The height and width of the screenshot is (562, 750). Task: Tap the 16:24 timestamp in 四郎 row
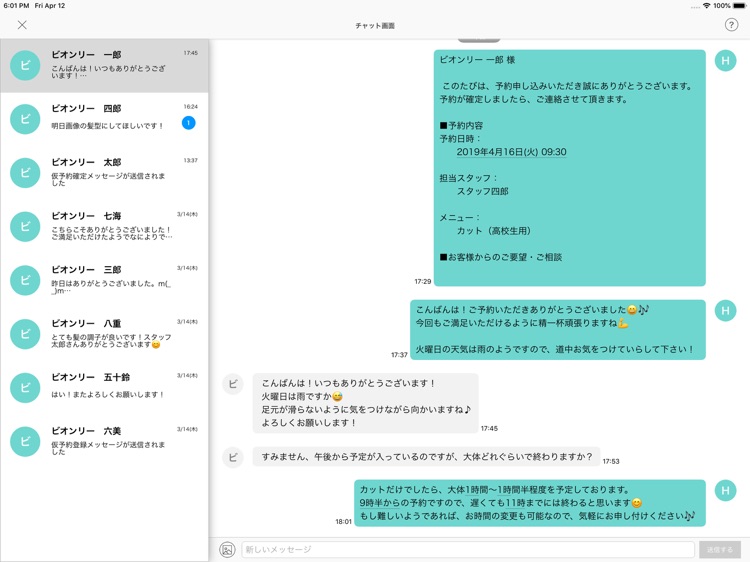190,107
